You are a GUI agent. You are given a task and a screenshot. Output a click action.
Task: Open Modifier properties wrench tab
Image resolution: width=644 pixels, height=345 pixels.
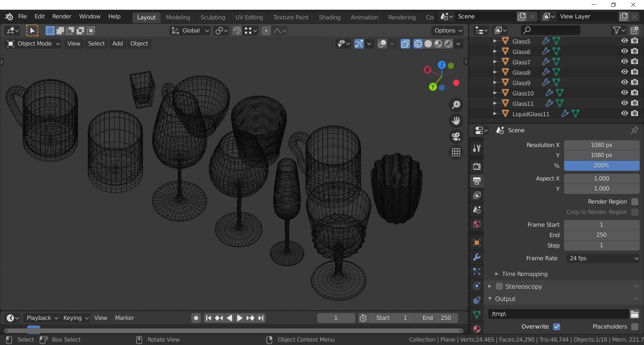coord(477,257)
